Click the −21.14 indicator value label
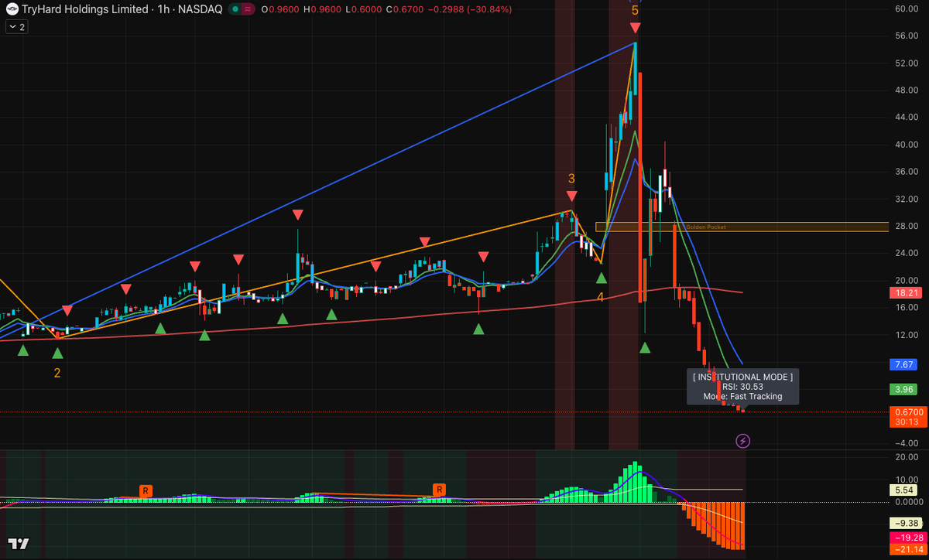The width and height of the screenshot is (929, 560). 908,549
